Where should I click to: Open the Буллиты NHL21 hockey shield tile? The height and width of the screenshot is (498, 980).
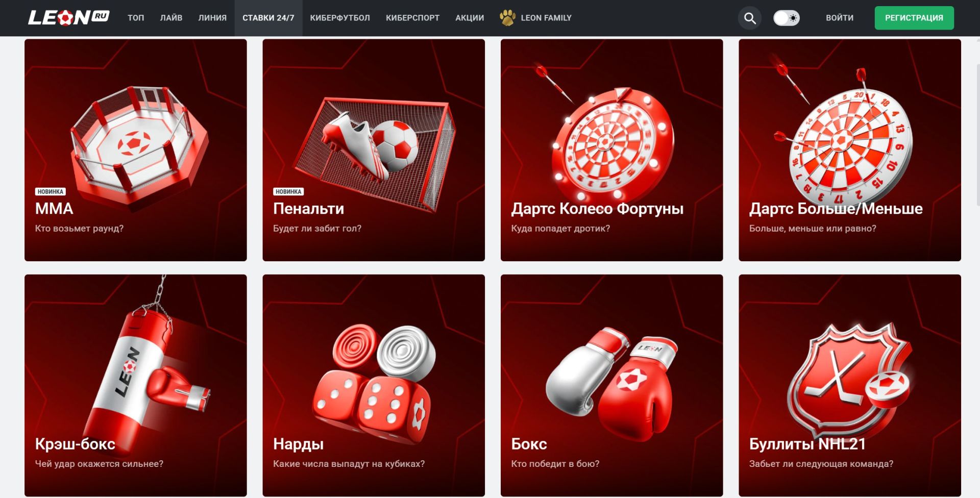pos(850,385)
